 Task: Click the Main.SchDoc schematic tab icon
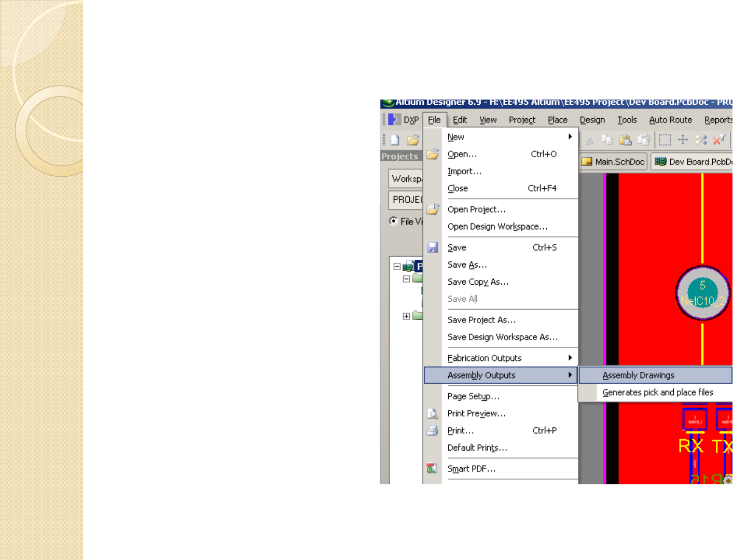click(587, 162)
